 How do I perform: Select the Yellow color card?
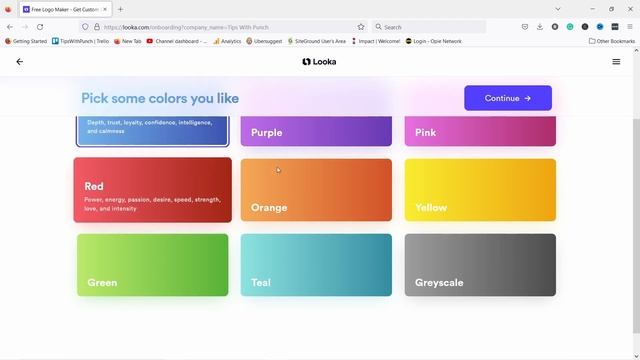pyautogui.click(x=480, y=190)
